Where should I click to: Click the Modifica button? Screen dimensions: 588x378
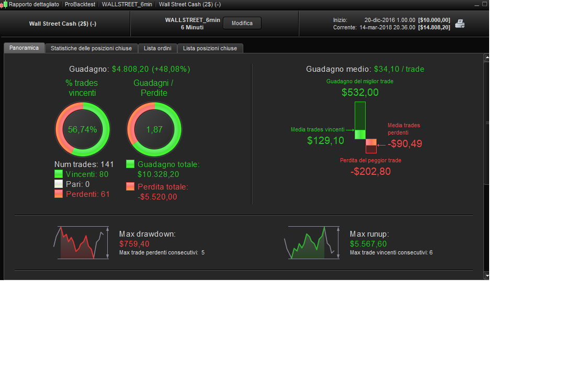pyautogui.click(x=242, y=23)
